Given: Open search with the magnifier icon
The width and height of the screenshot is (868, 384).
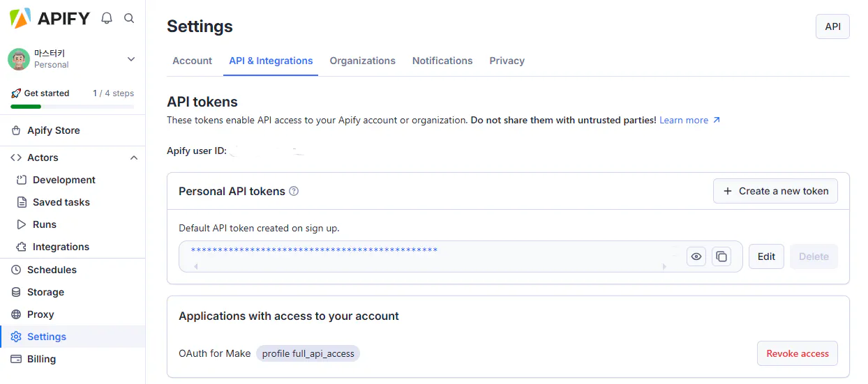Looking at the screenshot, I should coord(129,18).
